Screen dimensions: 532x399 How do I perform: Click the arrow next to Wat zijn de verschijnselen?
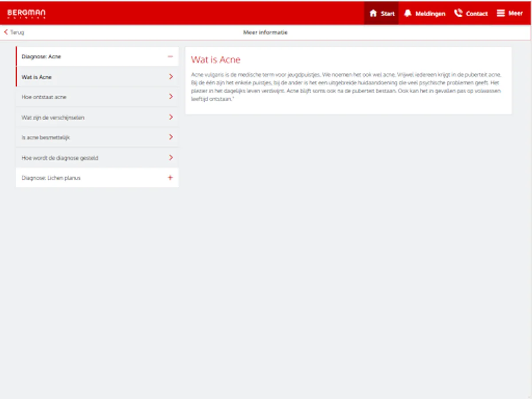[171, 117]
